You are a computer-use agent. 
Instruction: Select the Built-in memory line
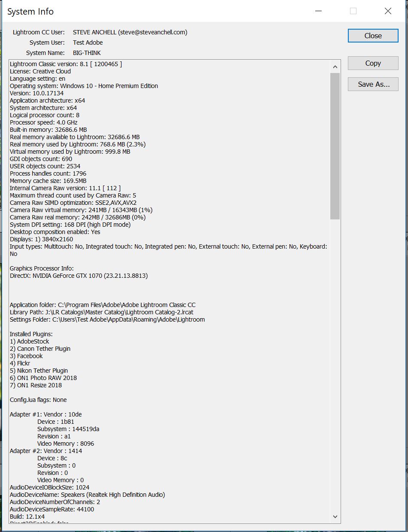(49, 130)
